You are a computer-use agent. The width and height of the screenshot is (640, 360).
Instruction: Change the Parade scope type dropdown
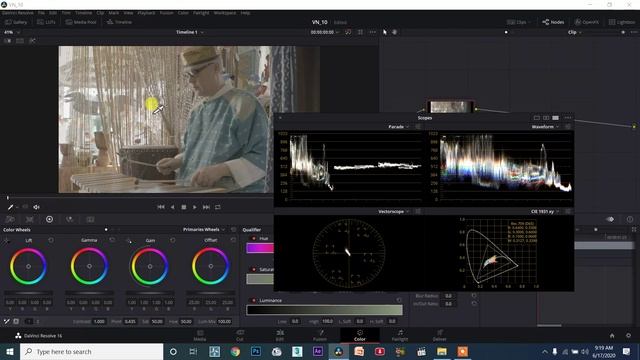point(398,127)
